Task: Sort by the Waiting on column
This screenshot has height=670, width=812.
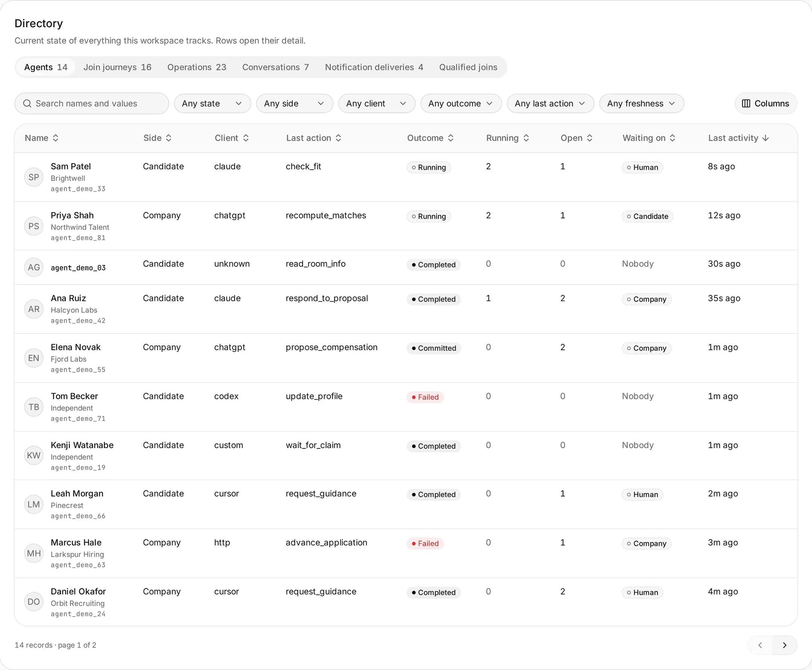Action: [649, 138]
